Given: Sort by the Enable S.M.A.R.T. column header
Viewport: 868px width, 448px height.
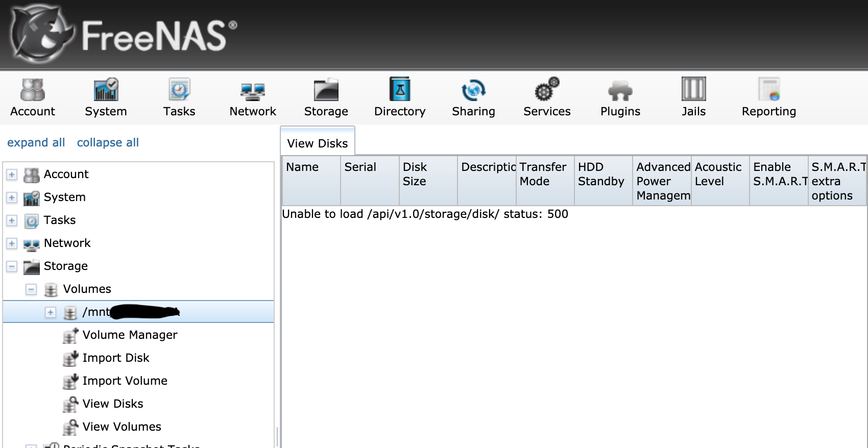Looking at the screenshot, I should 779,181.
